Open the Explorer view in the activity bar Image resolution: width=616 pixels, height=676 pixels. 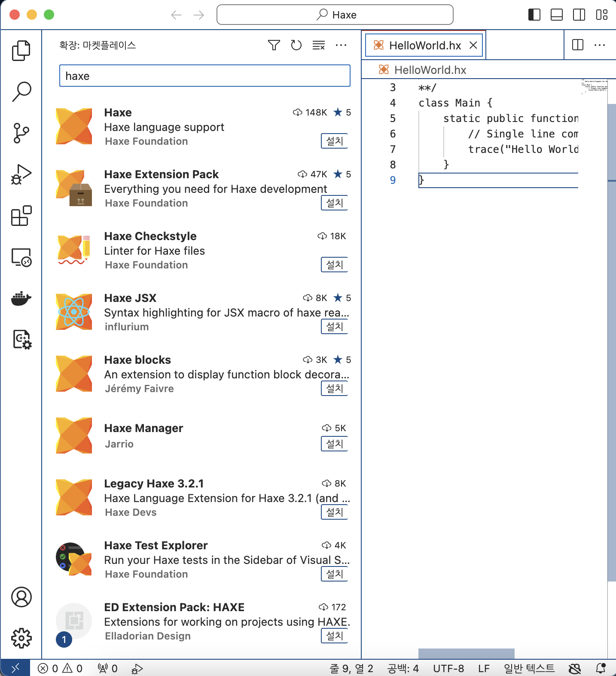[21, 51]
